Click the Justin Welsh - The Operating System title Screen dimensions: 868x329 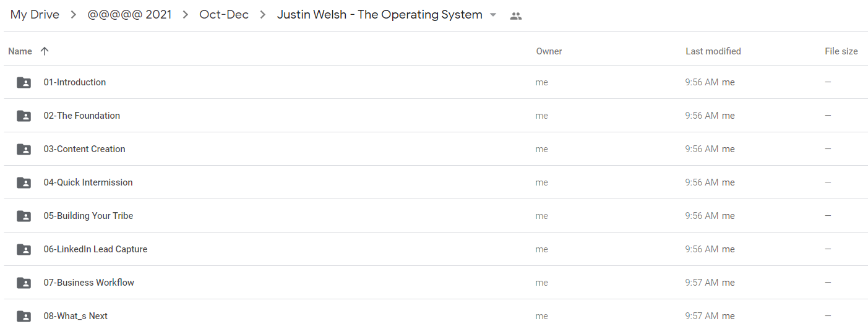380,15
